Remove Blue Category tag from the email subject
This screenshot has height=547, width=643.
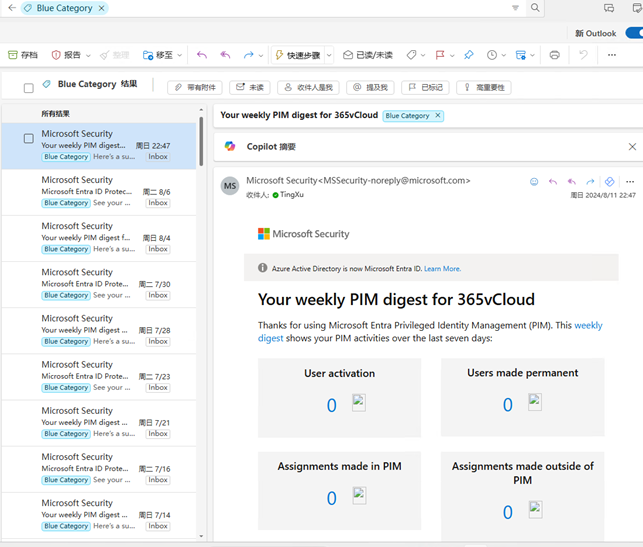(x=438, y=116)
